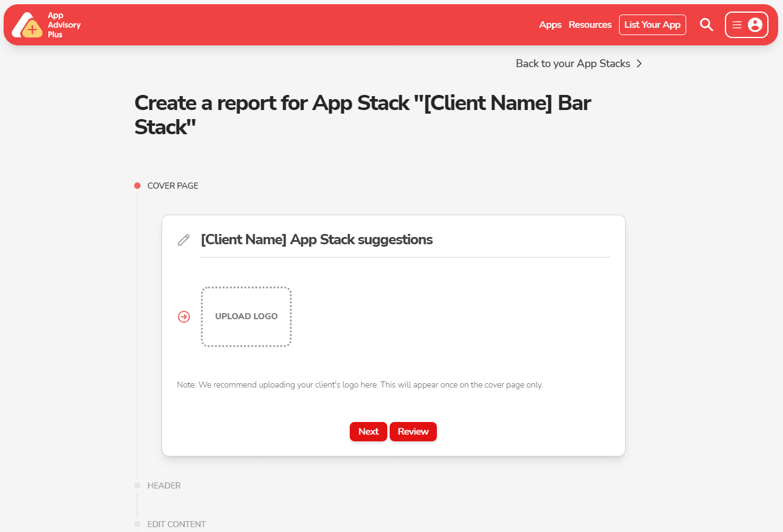Click the report title text field
Image resolution: width=783 pixels, height=532 pixels.
coord(404,240)
